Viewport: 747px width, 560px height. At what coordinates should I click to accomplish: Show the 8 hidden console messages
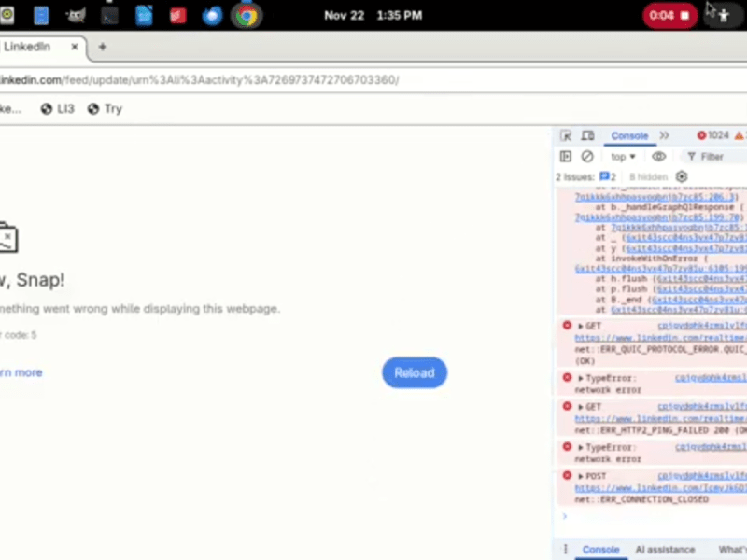648,176
